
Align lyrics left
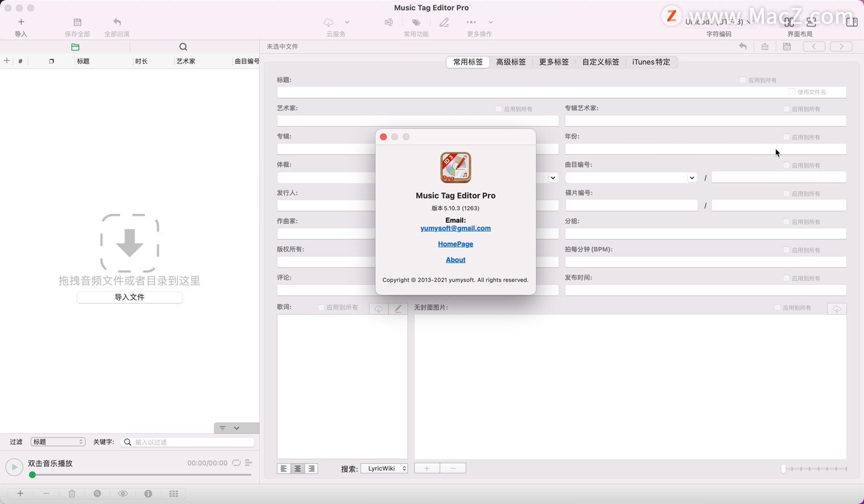click(x=284, y=468)
